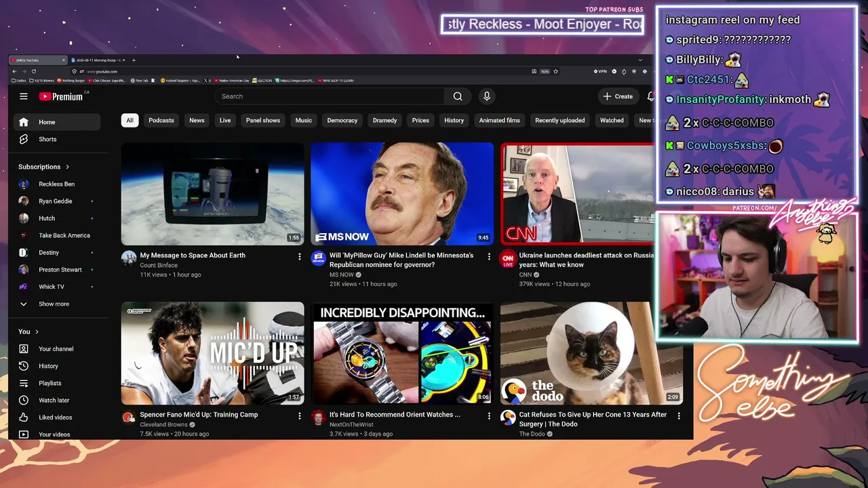
Task: Open Watch later in the sidebar
Action: click(56, 400)
